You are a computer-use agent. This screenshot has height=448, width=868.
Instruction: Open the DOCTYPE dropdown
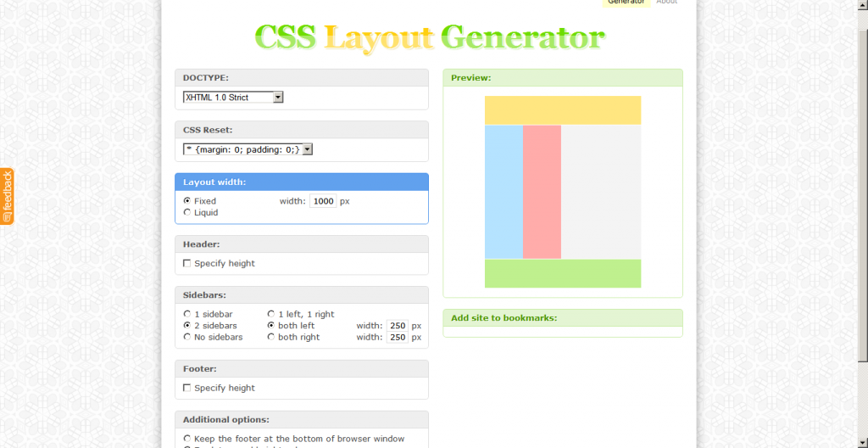tap(233, 98)
